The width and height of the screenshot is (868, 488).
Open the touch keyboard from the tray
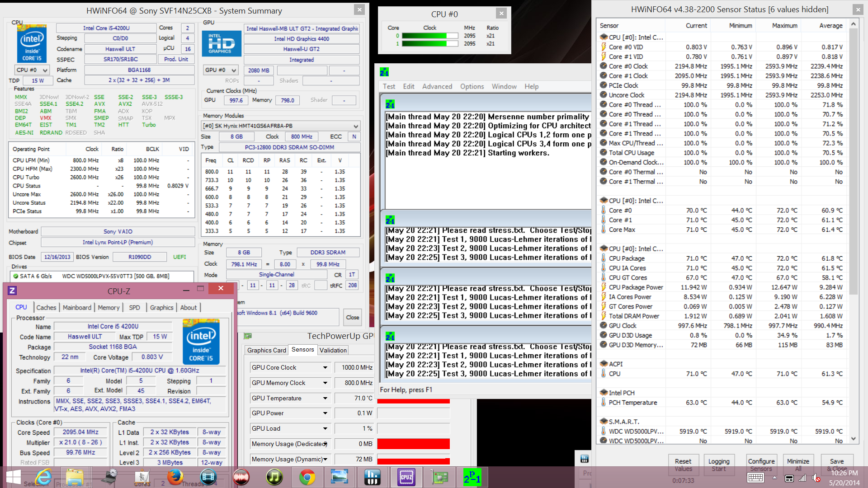tap(755, 478)
